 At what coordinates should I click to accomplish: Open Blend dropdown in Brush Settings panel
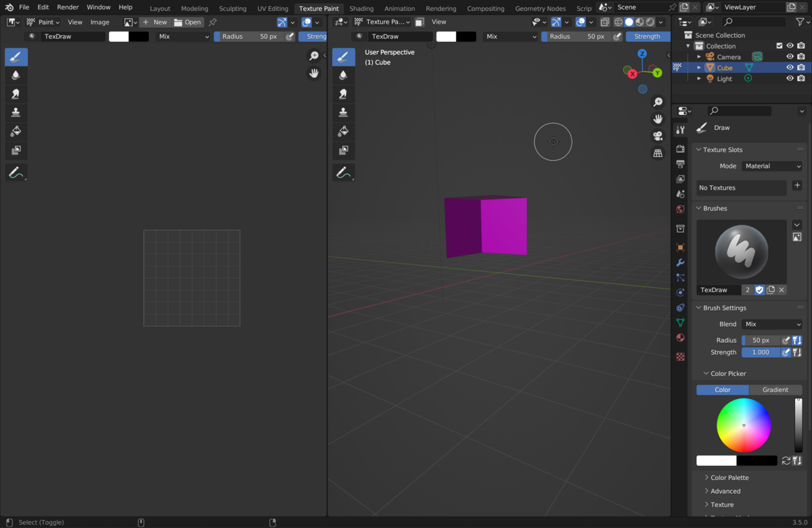pos(772,325)
